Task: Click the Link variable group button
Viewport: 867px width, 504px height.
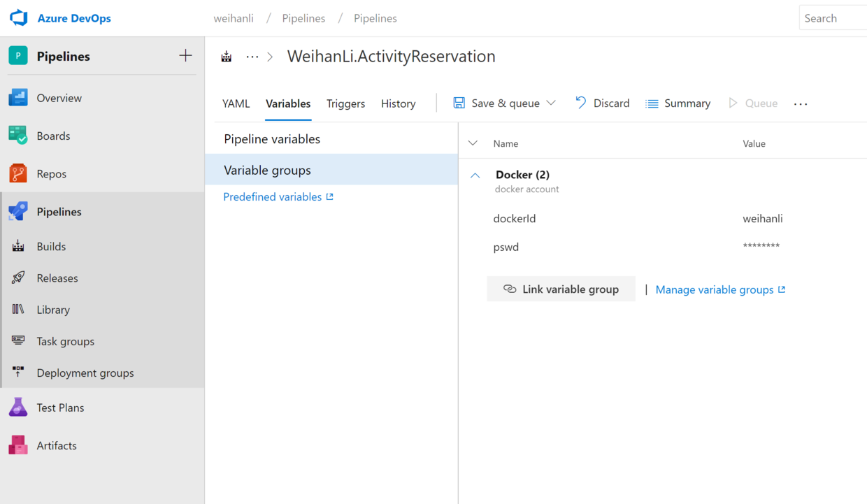Action: [561, 289]
